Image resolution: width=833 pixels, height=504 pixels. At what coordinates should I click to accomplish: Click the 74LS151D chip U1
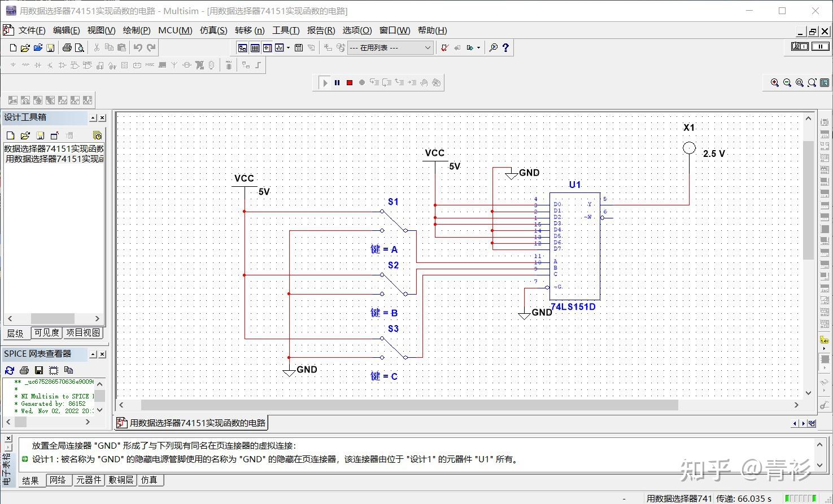coord(575,246)
